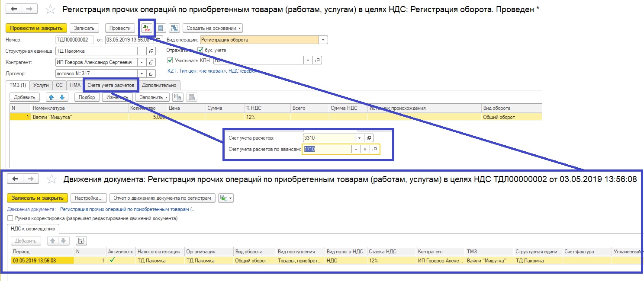This screenshot has height=281, width=644.
Task: Expand Счет учета расчетов 3310 dropdown
Action: pos(359,138)
